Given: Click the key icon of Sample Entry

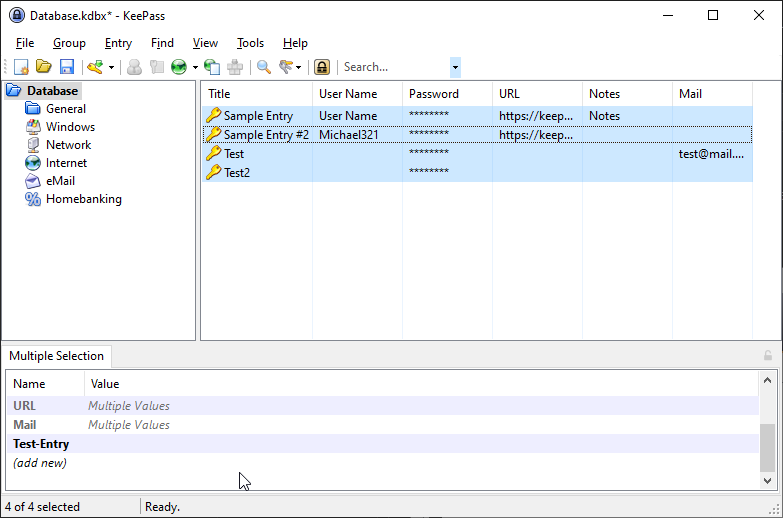Looking at the screenshot, I should point(214,115).
